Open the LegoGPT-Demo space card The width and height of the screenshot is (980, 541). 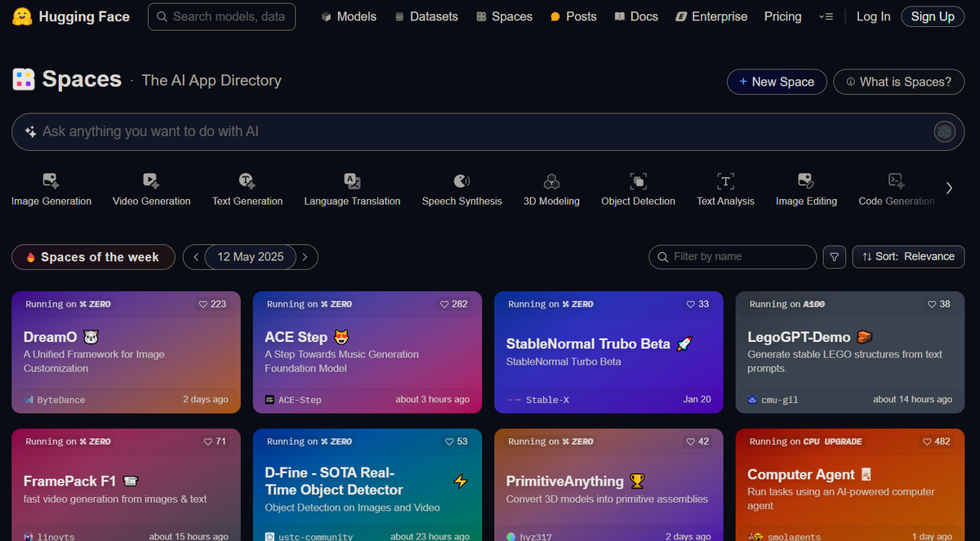click(850, 353)
